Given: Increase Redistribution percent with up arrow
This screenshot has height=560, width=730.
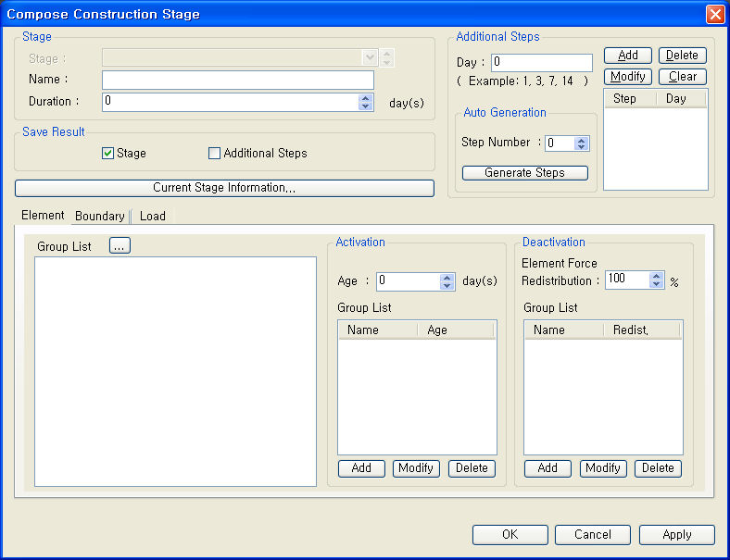Looking at the screenshot, I should pos(657,276).
